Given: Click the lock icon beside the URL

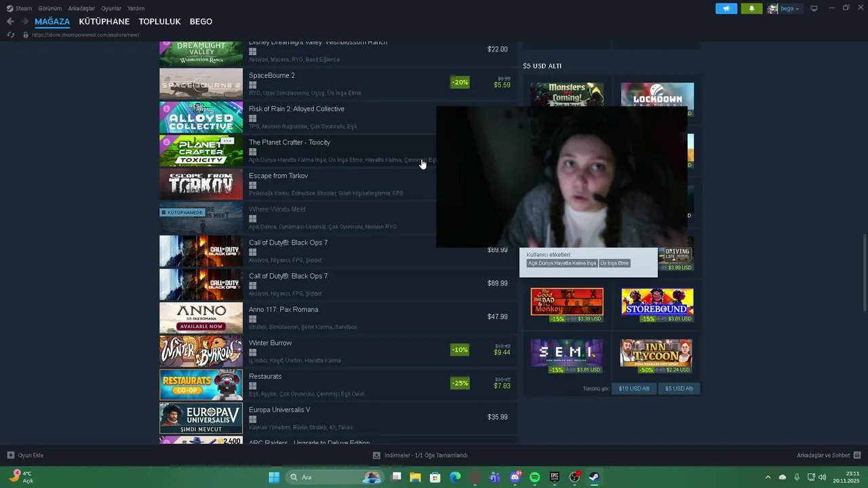Looking at the screenshot, I should [26, 35].
